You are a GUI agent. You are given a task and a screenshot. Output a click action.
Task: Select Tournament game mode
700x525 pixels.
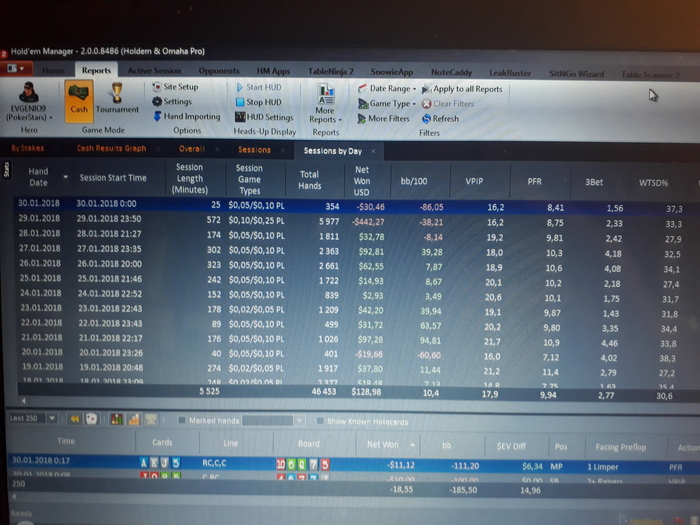(117, 99)
